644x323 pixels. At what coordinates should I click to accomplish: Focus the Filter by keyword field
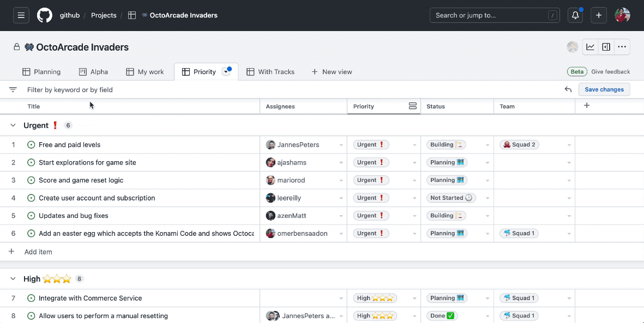point(292,89)
